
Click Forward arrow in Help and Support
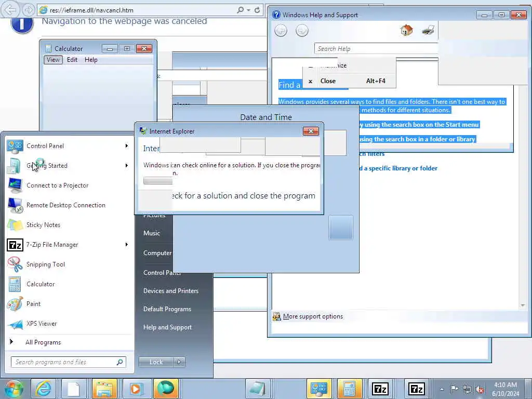click(302, 31)
